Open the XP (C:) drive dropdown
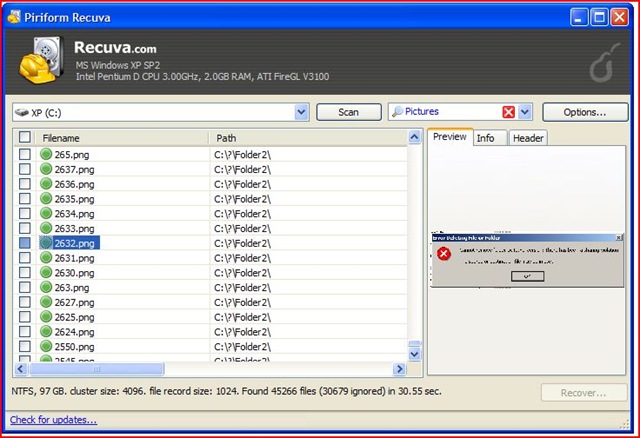 [x=301, y=112]
